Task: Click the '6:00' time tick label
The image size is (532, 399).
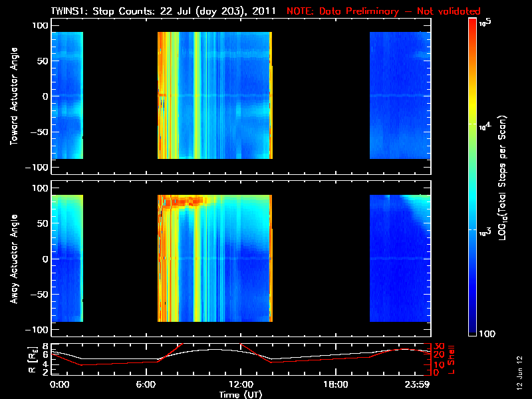Action: pos(146,384)
